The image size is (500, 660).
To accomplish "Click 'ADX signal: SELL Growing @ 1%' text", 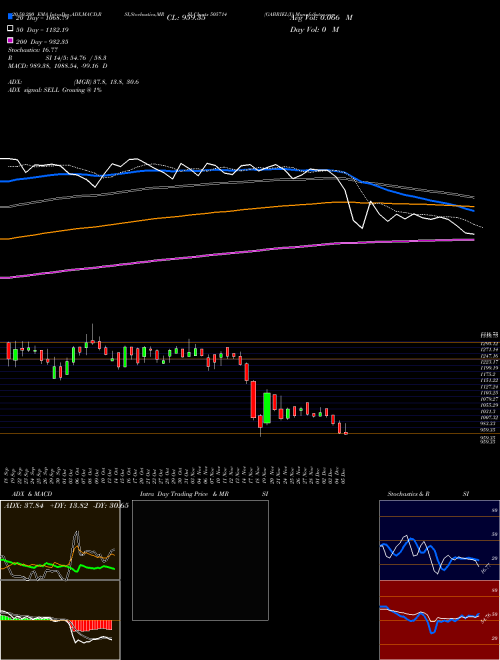I will pos(55,90).
